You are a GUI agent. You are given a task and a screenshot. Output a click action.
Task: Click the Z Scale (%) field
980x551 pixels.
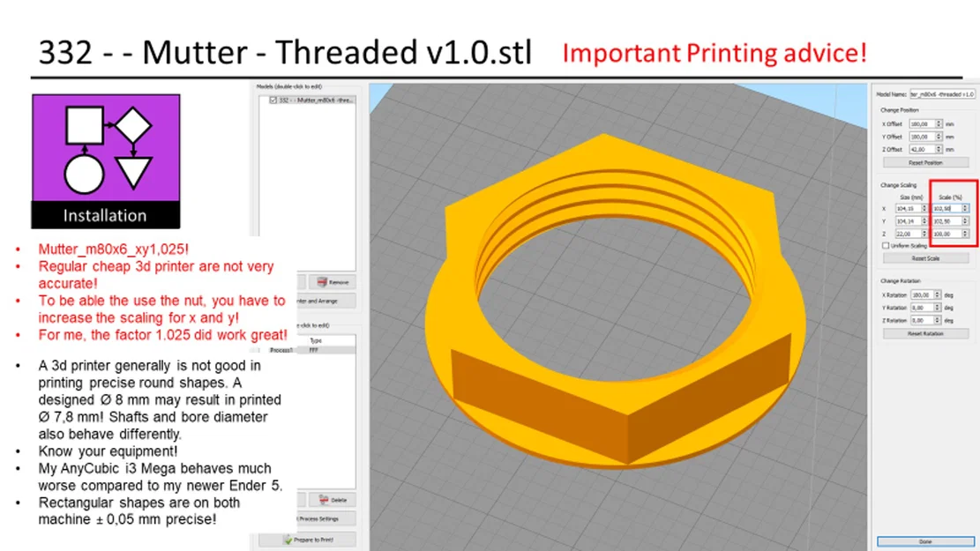click(x=946, y=234)
